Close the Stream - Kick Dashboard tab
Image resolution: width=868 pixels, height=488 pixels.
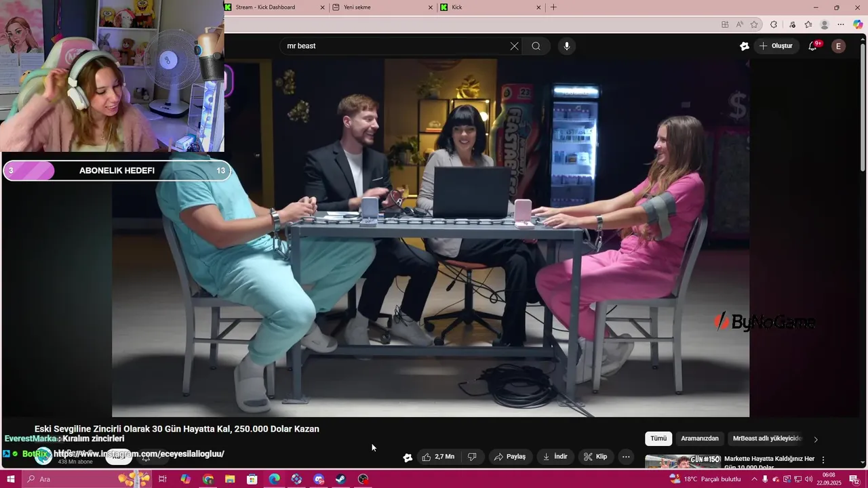click(x=322, y=7)
